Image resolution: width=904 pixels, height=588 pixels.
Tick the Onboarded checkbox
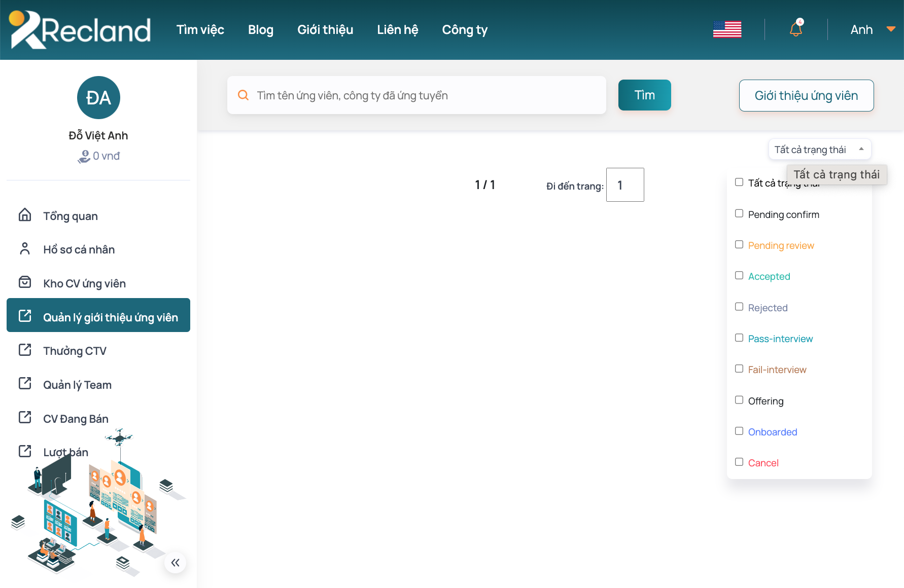point(739,431)
